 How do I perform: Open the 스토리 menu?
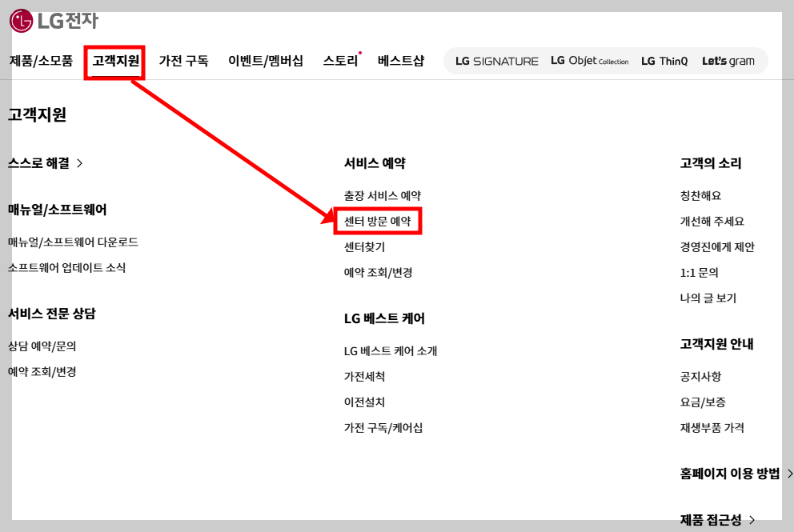pos(340,61)
